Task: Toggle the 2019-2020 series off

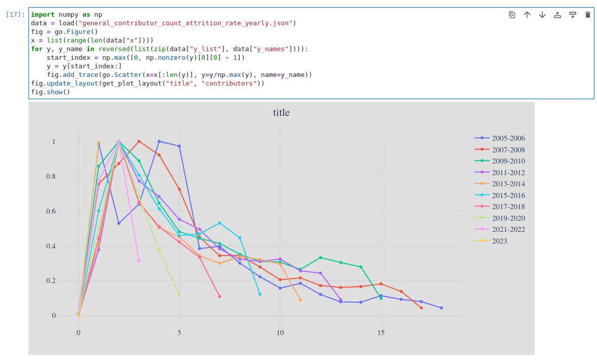Action: point(509,218)
